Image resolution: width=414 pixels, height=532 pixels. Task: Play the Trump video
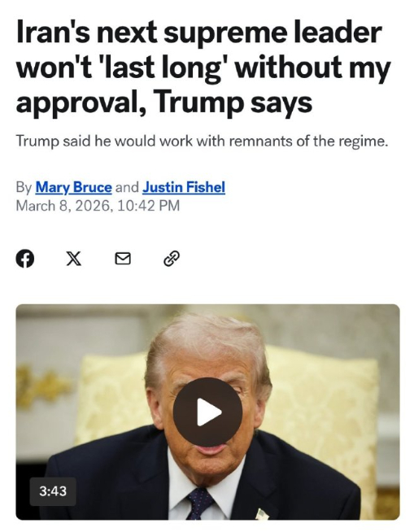pos(207,412)
